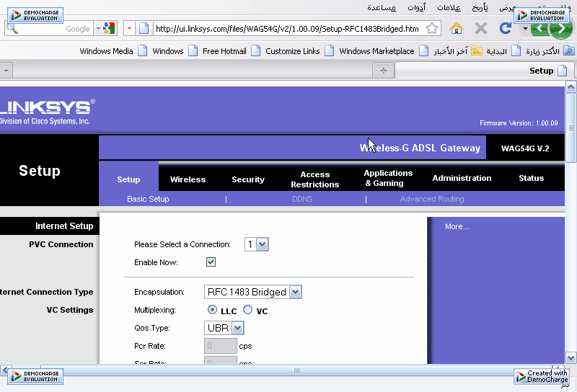Open the tab list dropdown arrow
577x392 pixels.
[x=6, y=70]
